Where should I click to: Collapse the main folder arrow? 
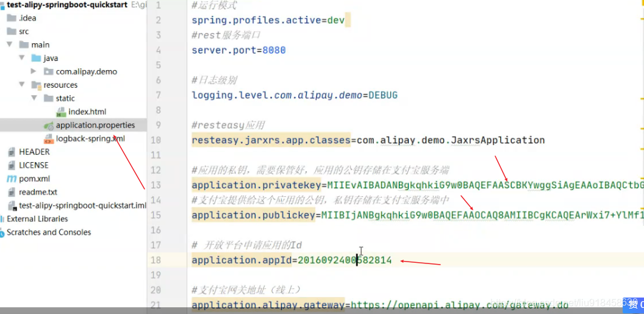pyautogui.click(x=9, y=45)
